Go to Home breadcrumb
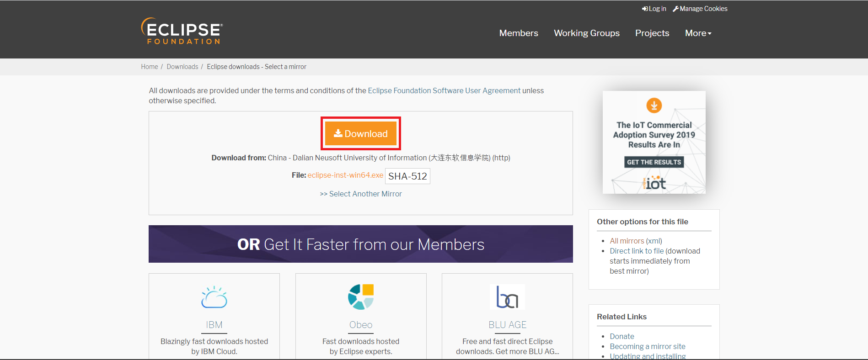Viewport: 868px width, 360px height. pos(149,67)
